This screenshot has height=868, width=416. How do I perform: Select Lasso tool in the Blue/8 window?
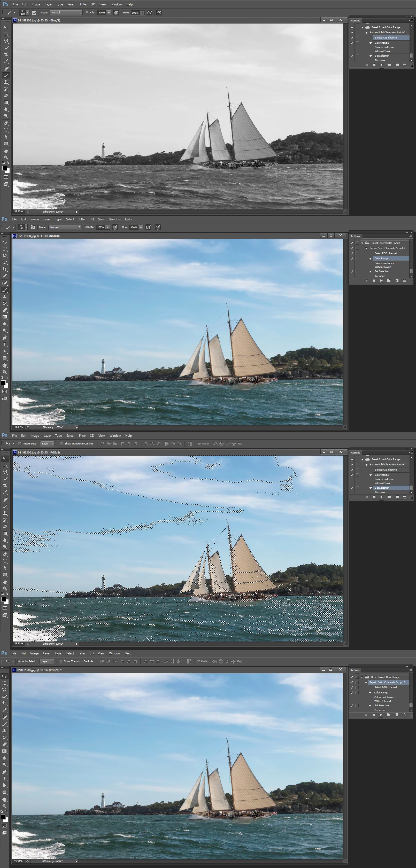point(6,41)
